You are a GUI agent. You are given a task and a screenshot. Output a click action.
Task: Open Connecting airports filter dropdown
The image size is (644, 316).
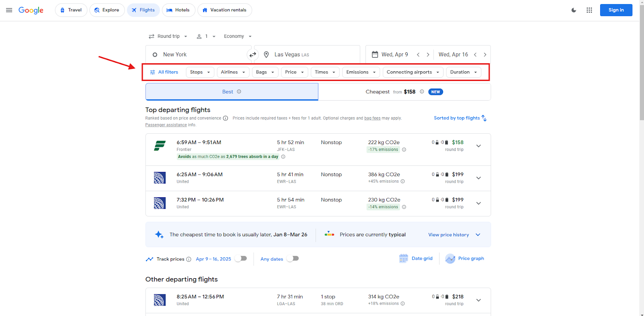pyautogui.click(x=413, y=72)
